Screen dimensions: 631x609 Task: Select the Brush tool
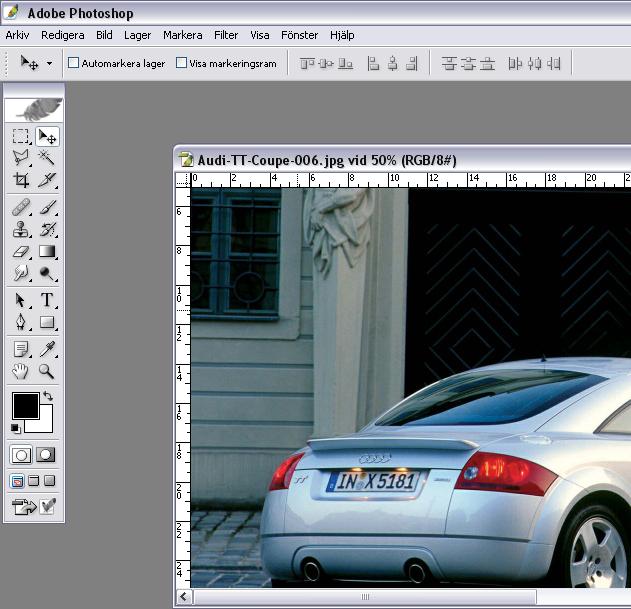[47, 207]
